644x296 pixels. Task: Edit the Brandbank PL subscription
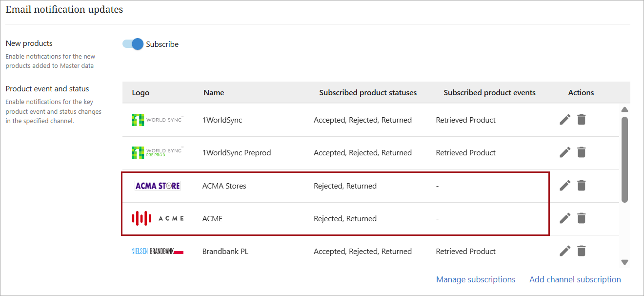click(564, 251)
